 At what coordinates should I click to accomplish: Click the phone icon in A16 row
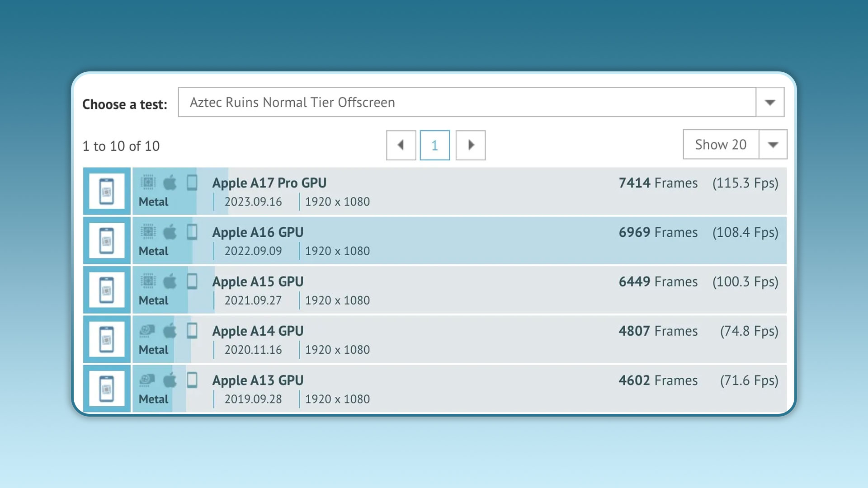pyautogui.click(x=192, y=232)
